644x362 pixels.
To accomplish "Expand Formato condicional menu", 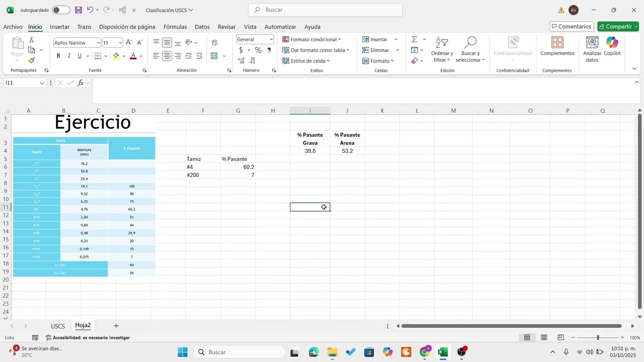I will coord(311,39).
